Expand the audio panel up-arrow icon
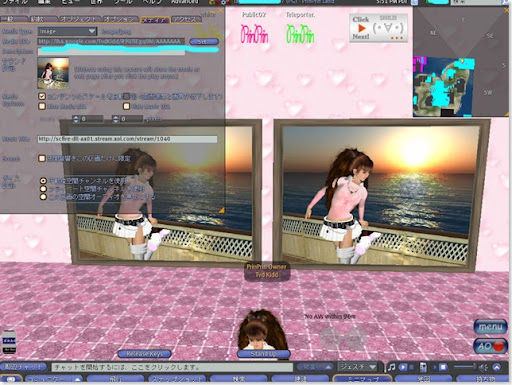 click(x=497, y=367)
